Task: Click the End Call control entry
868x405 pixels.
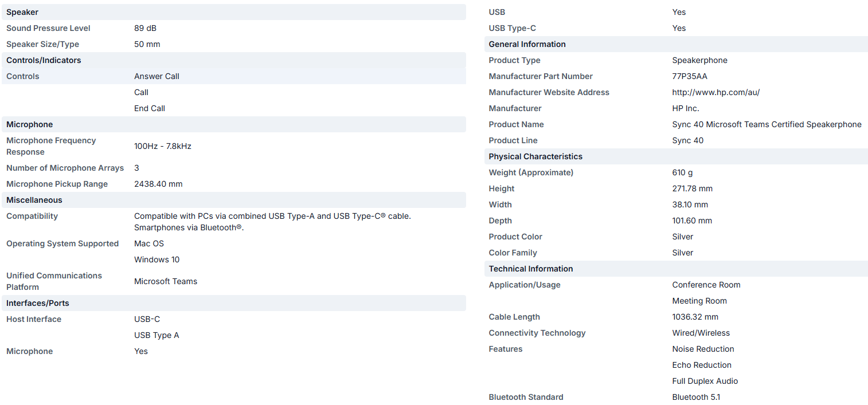Action: tap(150, 108)
